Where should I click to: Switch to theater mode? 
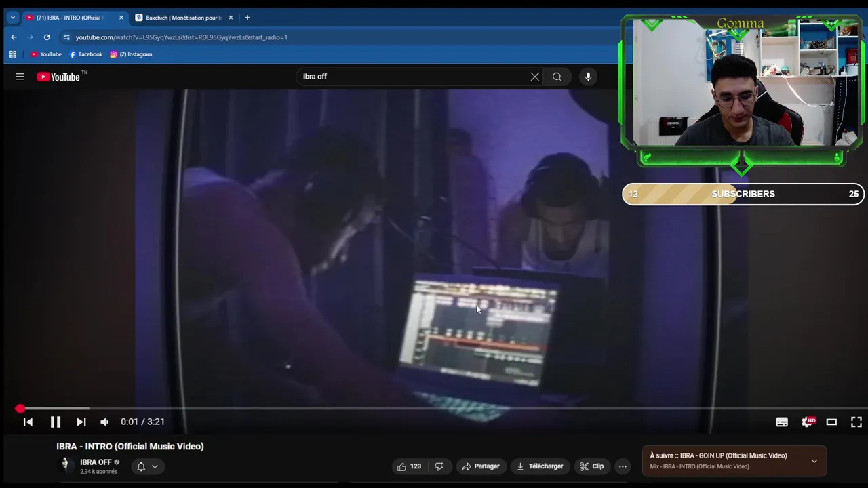pos(831,422)
